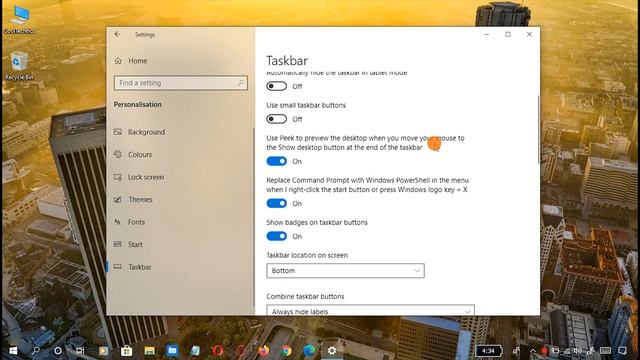The height and width of the screenshot is (360, 640).
Task: Open Action Center notifications icon
Action: pos(622,351)
